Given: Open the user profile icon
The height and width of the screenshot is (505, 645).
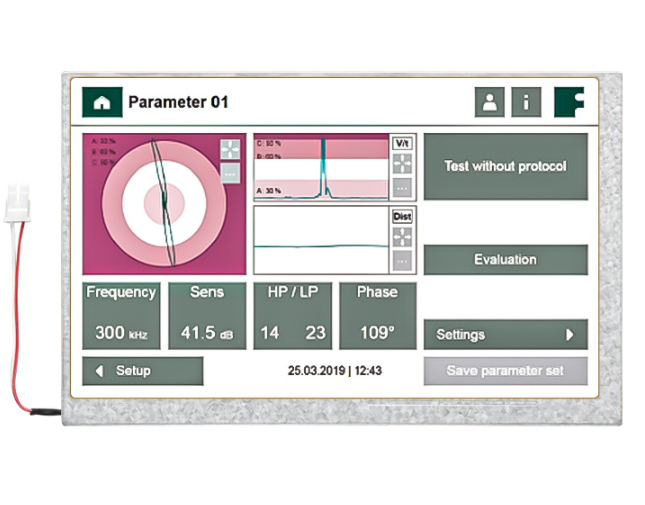Looking at the screenshot, I should pyautogui.click(x=490, y=102).
